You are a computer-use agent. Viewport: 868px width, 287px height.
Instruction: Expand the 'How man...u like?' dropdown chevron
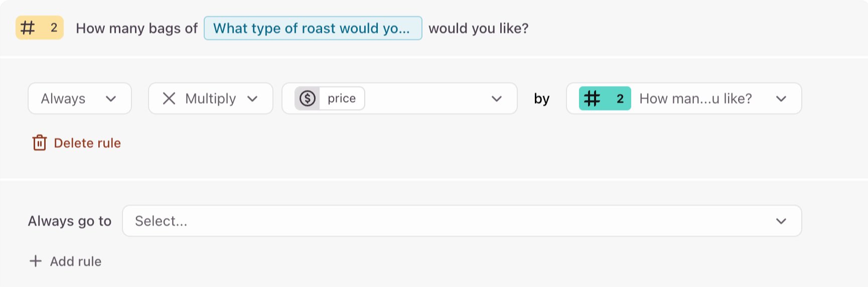781,98
